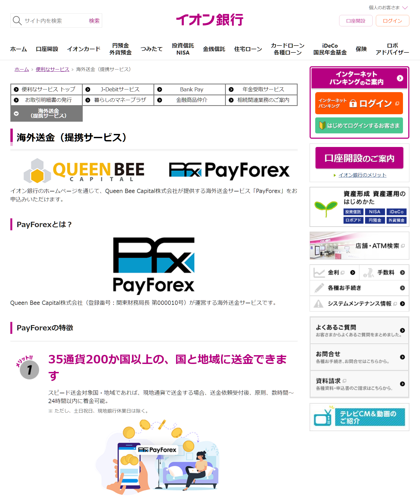Click the ホーム breadcrumb link

[x=22, y=69]
